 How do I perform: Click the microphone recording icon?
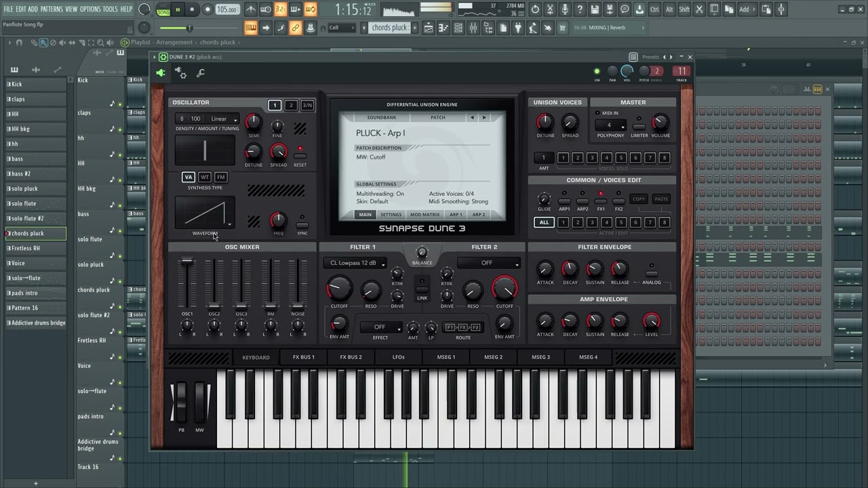(x=564, y=9)
